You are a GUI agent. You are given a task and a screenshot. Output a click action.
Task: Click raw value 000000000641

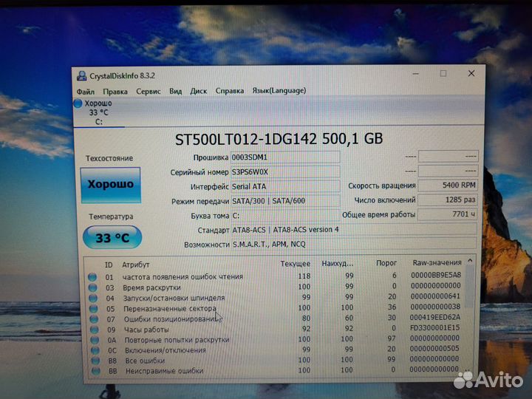[435, 296]
